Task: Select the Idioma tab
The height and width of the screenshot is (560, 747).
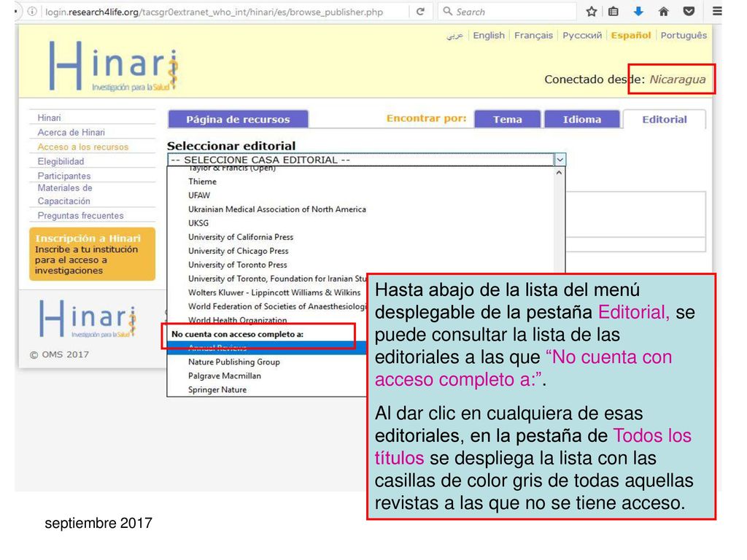Action: click(x=581, y=119)
